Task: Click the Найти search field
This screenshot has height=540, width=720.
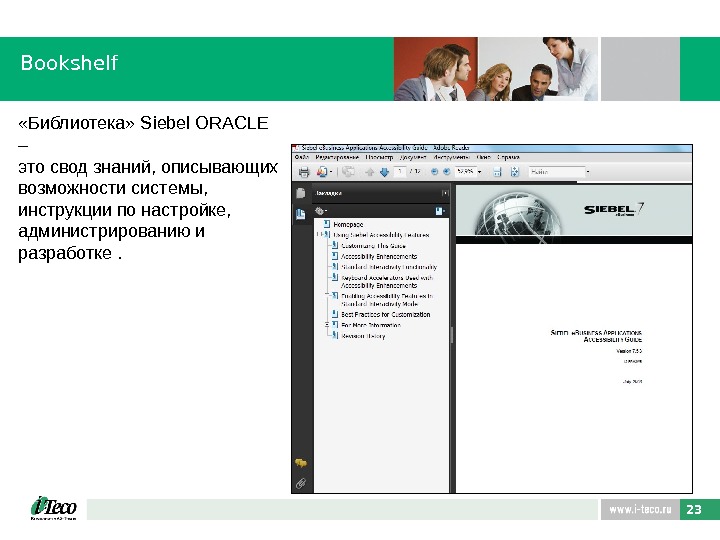Action: click(557, 172)
